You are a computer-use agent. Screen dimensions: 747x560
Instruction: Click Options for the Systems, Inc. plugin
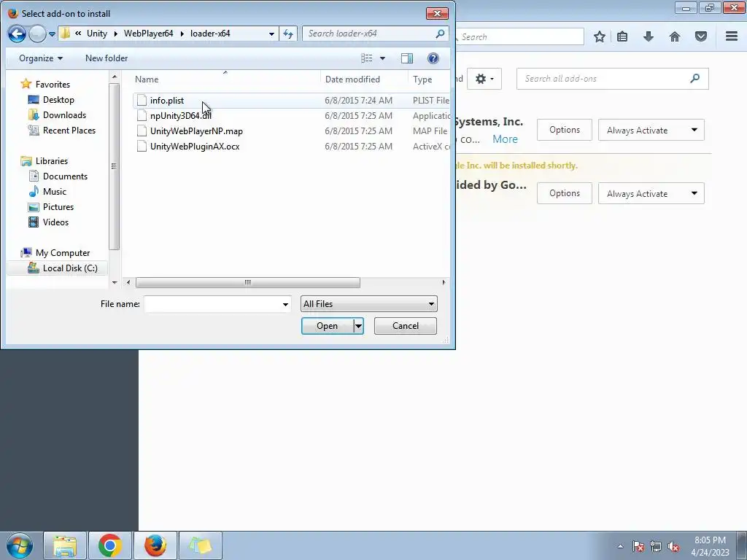565,130
